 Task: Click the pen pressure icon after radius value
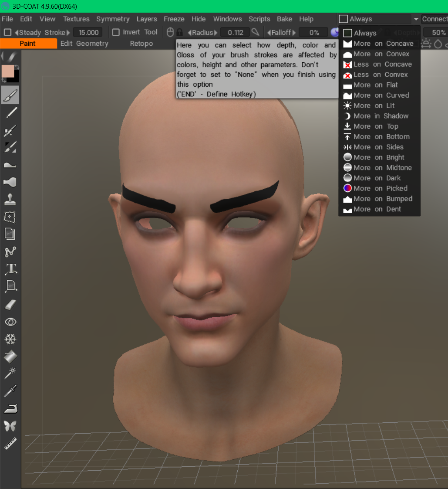pos(256,32)
